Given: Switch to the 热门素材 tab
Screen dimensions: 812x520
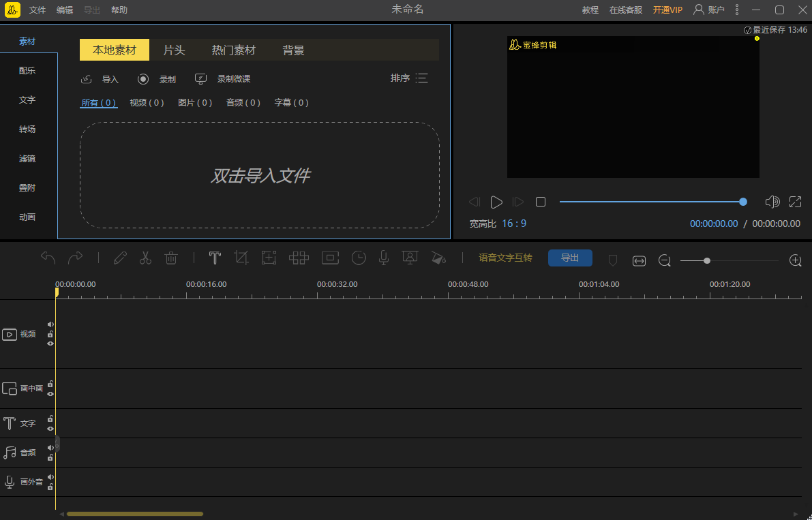Looking at the screenshot, I should coord(234,50).
